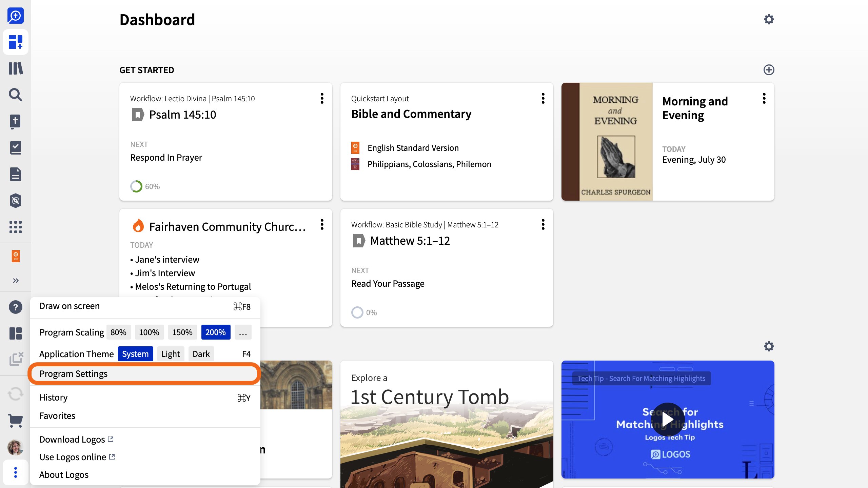The width and height of the screenshot is (868, 488).
Task: Open the Factbook icon in sidebar
Action: [x=16, y=121]
